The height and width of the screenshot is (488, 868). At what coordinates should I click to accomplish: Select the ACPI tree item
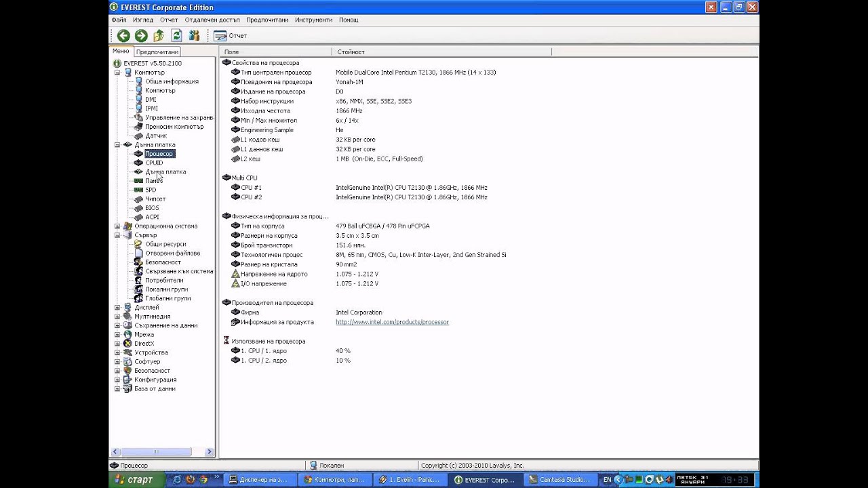pyautogui.click(x=152, y=218)
